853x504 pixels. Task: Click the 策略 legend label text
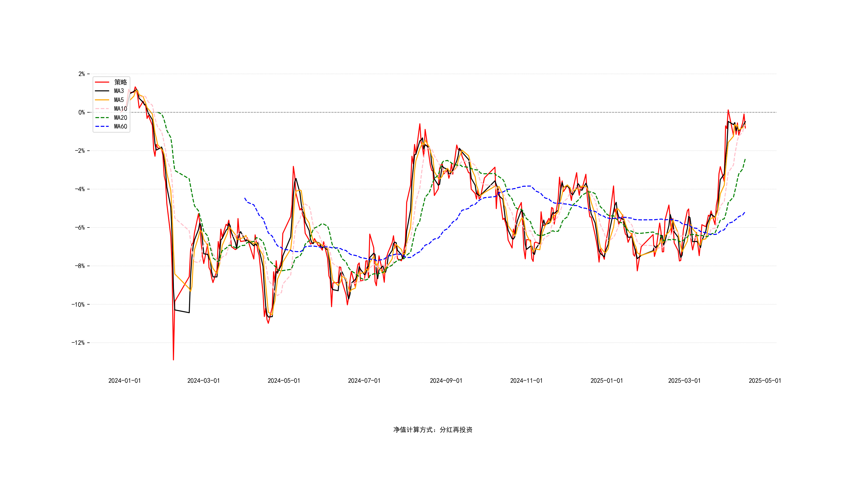(x=121, y=82)
